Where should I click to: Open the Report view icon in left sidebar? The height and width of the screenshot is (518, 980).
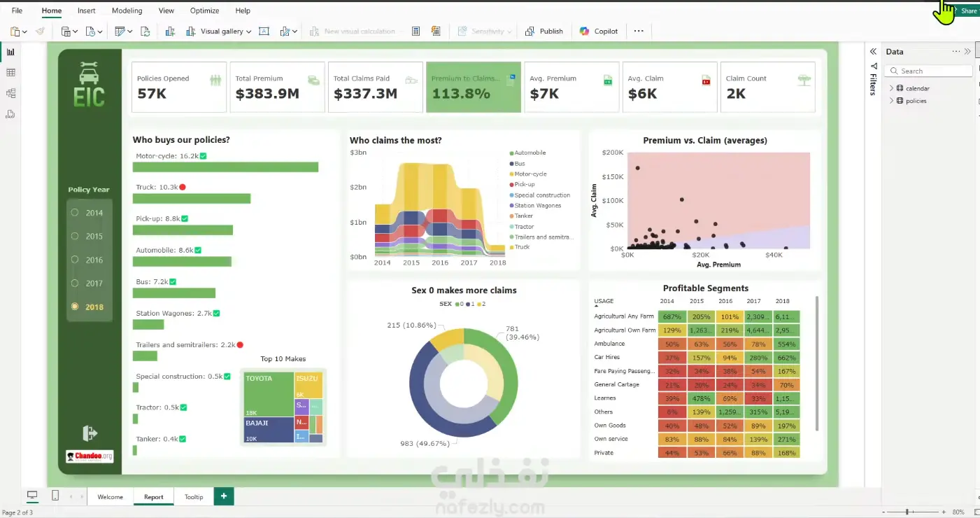(x=10, y=52)
